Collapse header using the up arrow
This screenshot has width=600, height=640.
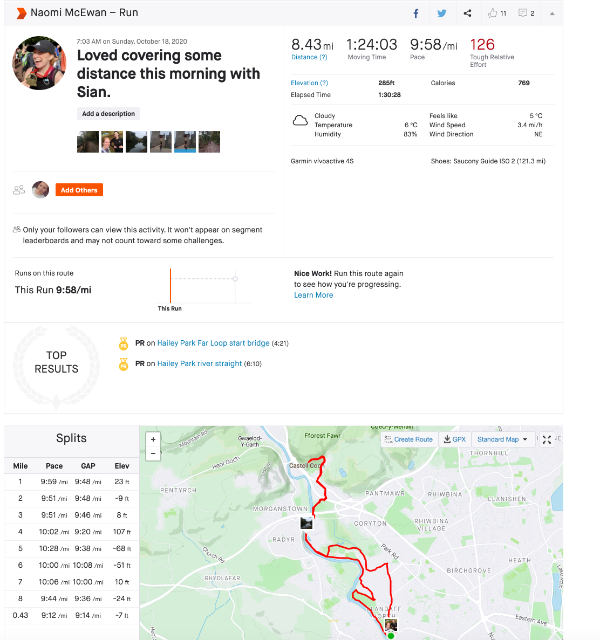point(553,13)
